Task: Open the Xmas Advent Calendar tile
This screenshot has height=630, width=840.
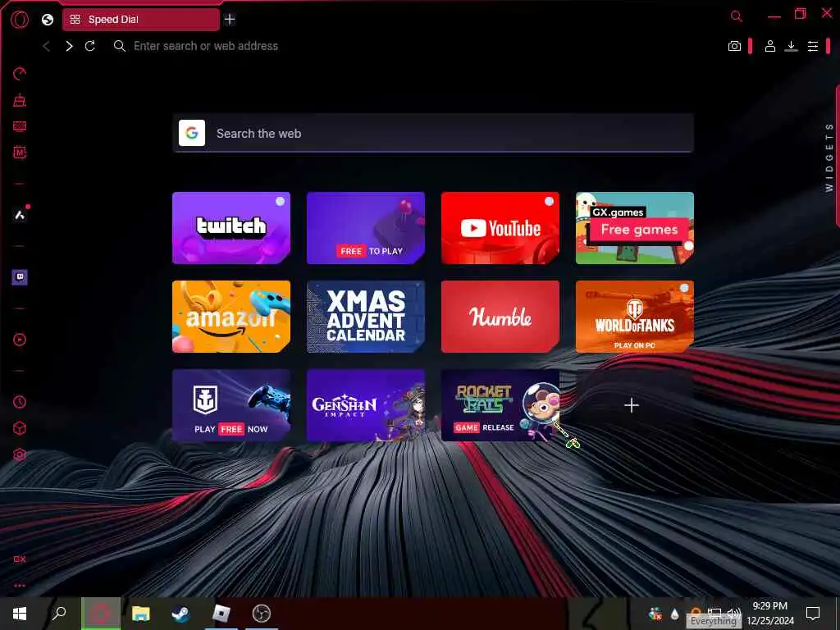Action: pos(365,317)
